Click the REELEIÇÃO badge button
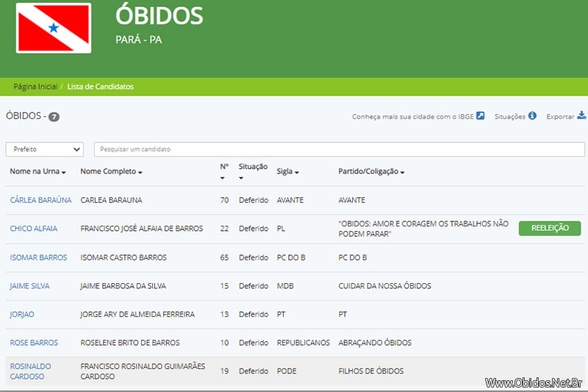Image resolution: width=588 pixels, height=392 pixels. click(550, 228)
